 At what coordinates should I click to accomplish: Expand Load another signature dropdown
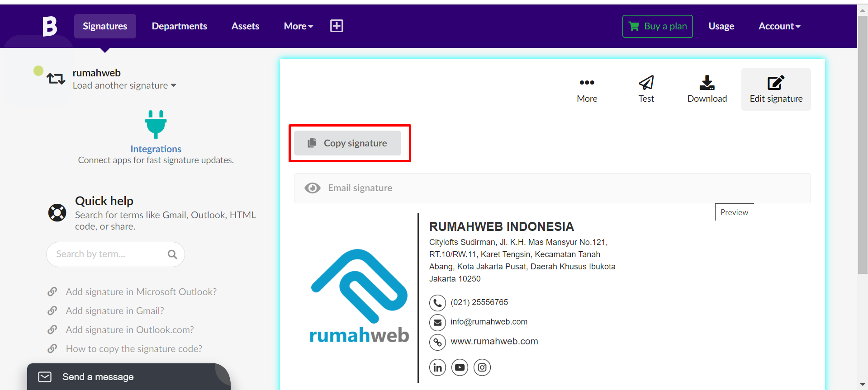124,85
